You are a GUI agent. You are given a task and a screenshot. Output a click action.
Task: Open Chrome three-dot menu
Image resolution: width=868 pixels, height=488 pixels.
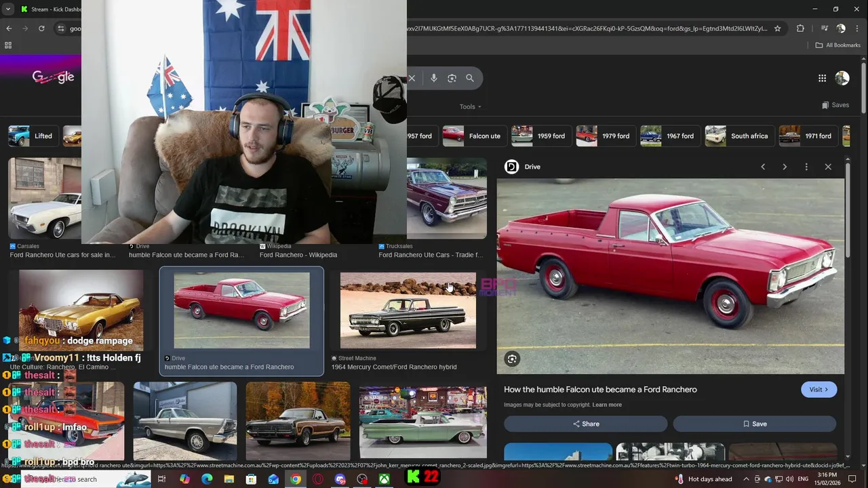coord(858,28)
